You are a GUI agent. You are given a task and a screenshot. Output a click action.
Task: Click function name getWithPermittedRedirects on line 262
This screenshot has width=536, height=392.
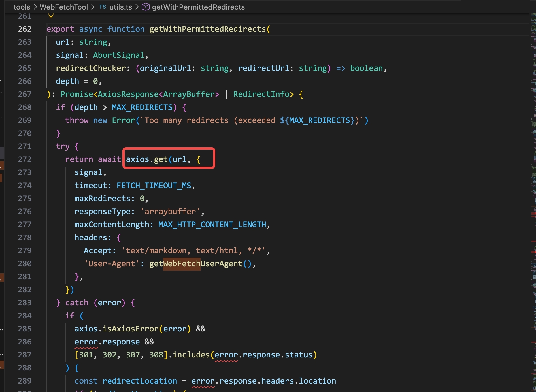click(x=207, y=29)
